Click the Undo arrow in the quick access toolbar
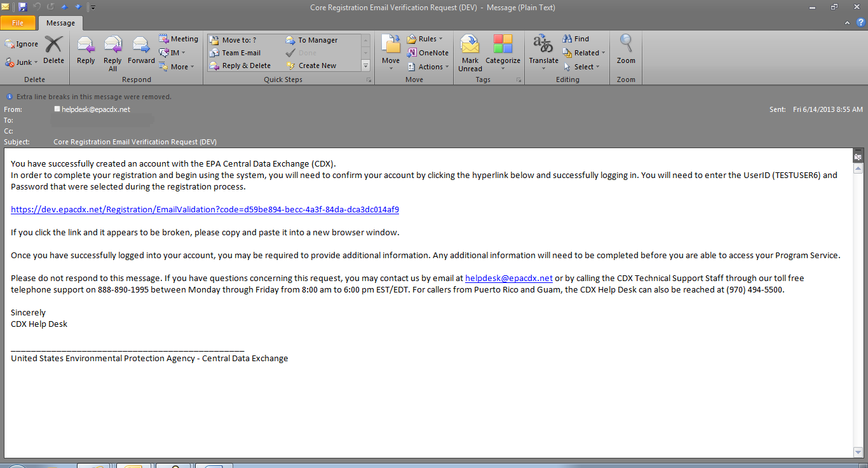Screen dimensions: 868x468 tap(37, 7)
